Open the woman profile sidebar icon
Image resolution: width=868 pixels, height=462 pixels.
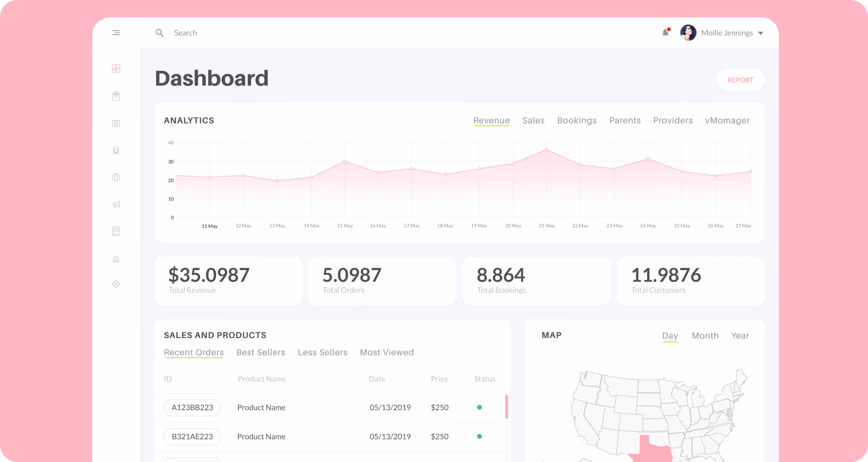(x=116, y=150)
